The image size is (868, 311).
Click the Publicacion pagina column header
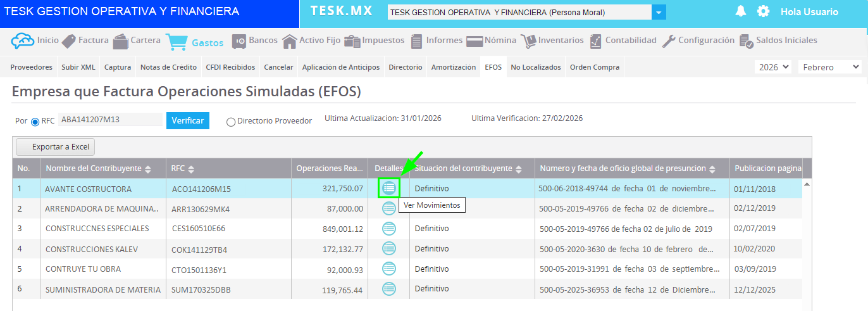click(x=766, y=168)
